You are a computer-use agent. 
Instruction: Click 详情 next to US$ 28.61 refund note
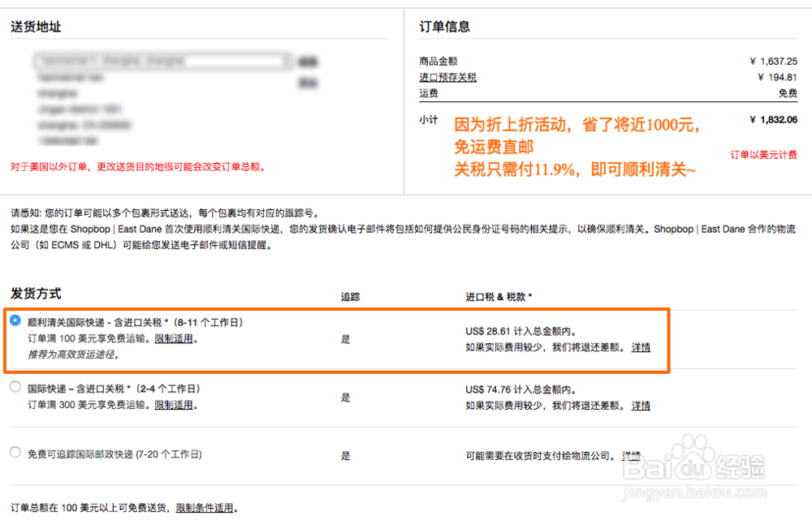pyautogui.click(x=641, y=346)
